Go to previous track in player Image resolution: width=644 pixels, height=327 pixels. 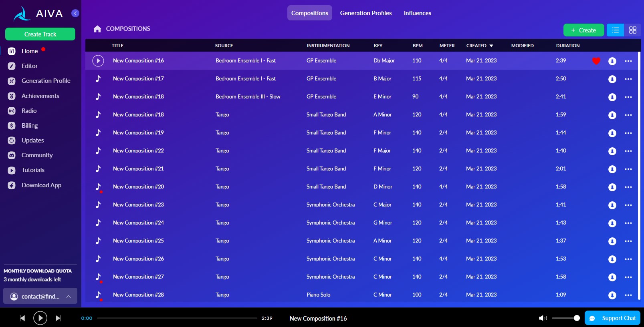click(x=22, y=318)
